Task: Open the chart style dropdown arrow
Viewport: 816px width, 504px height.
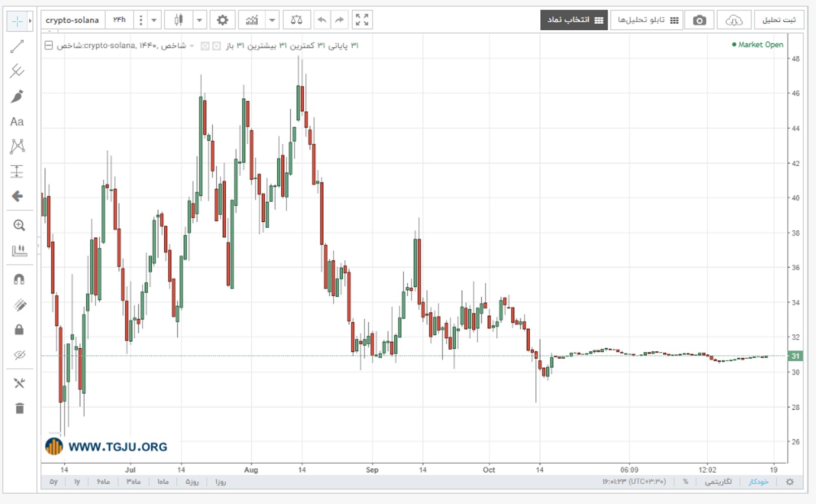Action: click(200, 20)
